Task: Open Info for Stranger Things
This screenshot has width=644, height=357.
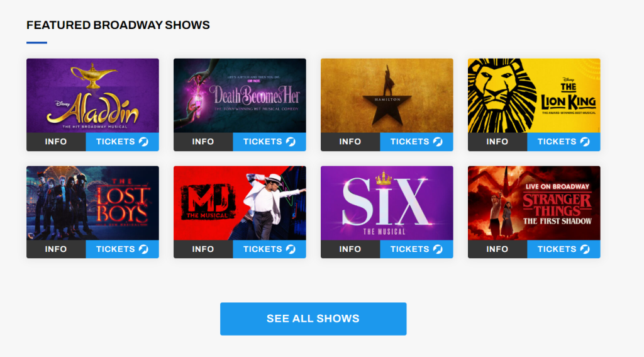Action: point(497,249)
